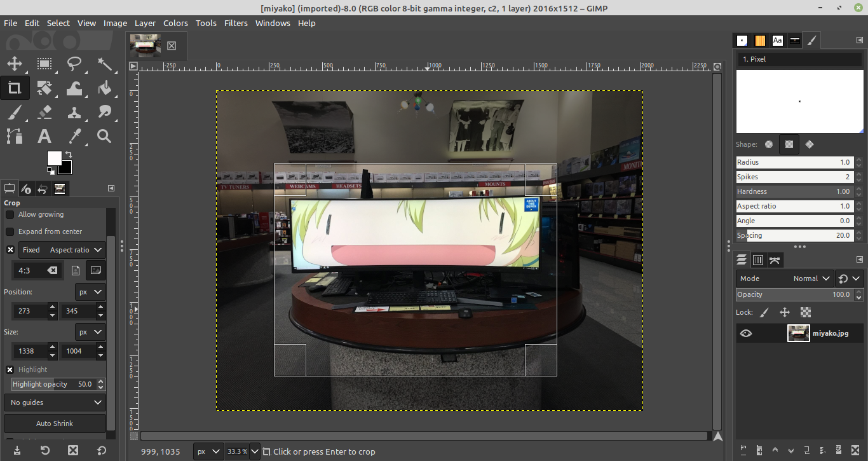The image size is (868, 461).
Task: Open the Filters menu
Action: click(236, 23)
